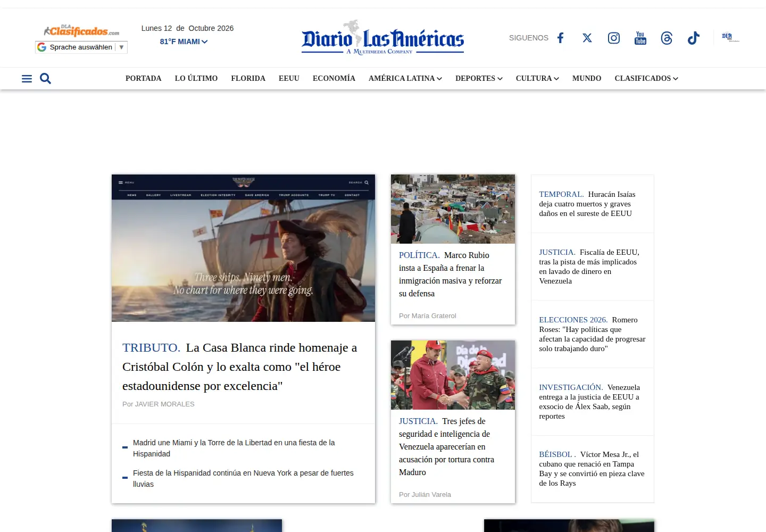Read the Huracán Isaías Temporal story

pos(587,204)
